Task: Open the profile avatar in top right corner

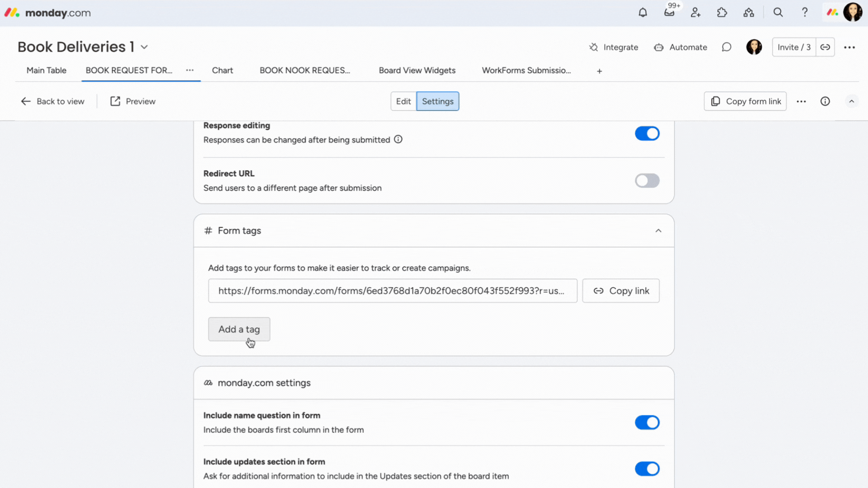Action: (x=853, y=12)
